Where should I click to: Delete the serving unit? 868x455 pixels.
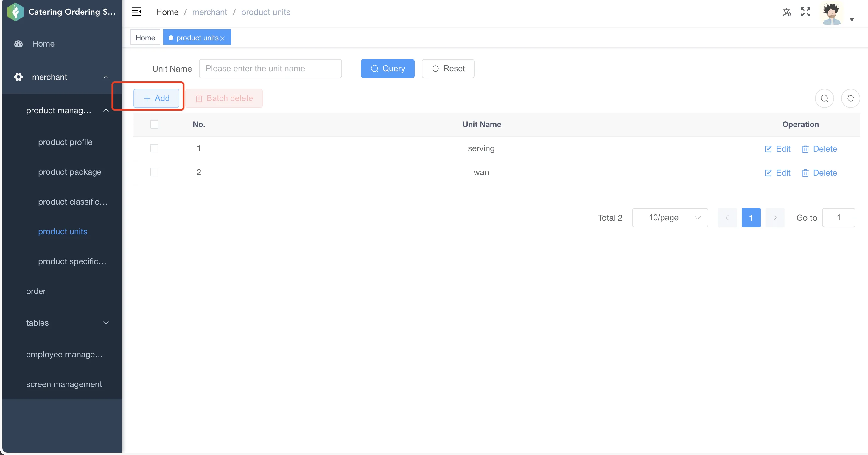tap(819, 149)
